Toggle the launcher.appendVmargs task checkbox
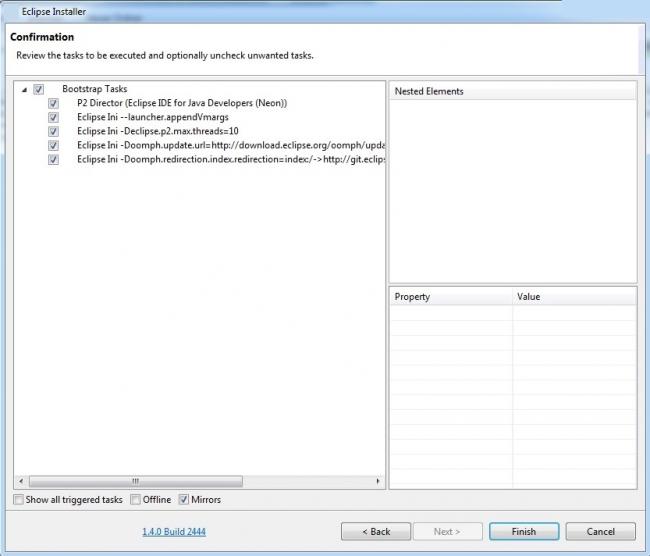 (53, 117)
